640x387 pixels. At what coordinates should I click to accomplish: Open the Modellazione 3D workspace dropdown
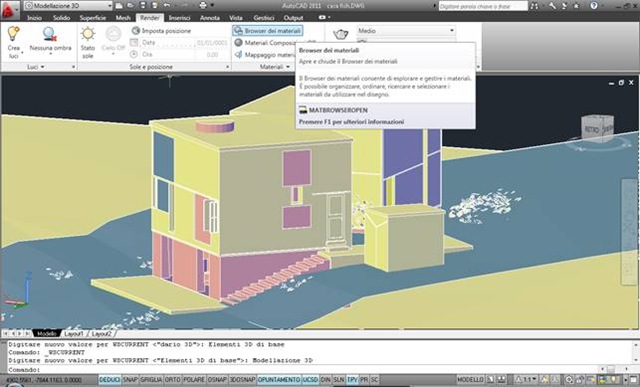tap(68, 6)
